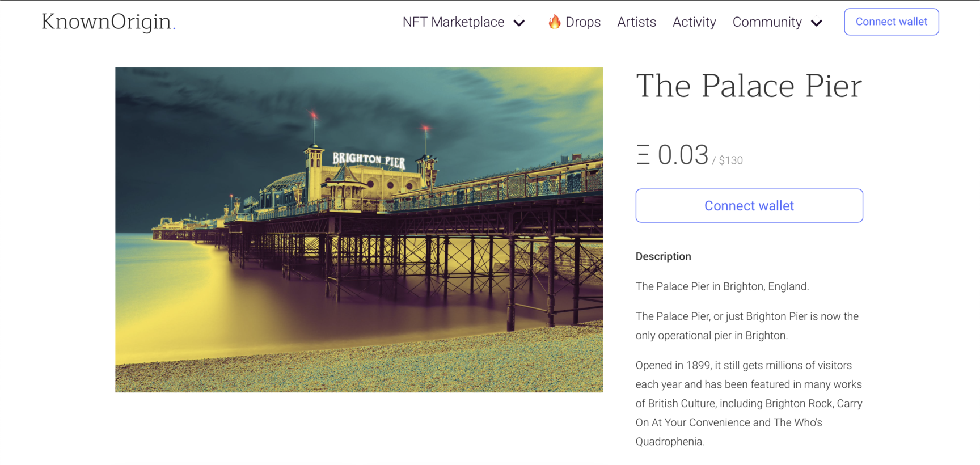This screenshot has height=465, width=980.
Task: Expand the Community chevron arrow
Action: (816, 23)
